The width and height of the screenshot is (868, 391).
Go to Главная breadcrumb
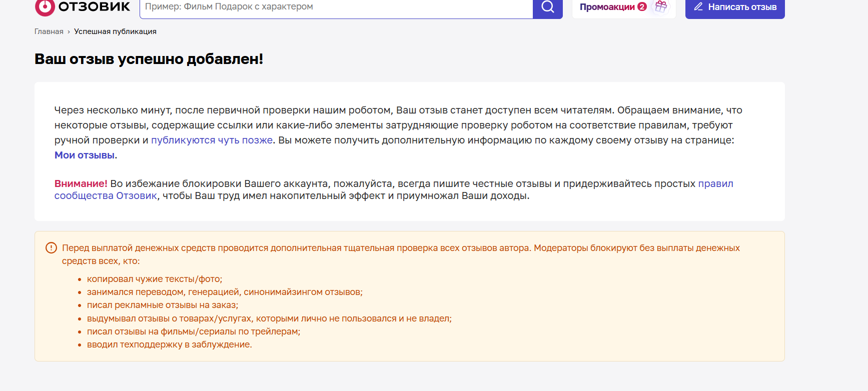[49, 31]
